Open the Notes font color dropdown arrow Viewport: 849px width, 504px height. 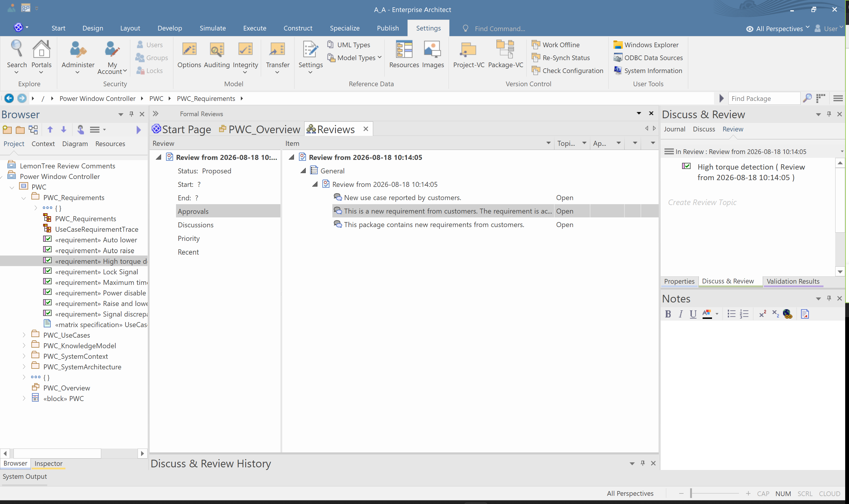pos(717,314)
